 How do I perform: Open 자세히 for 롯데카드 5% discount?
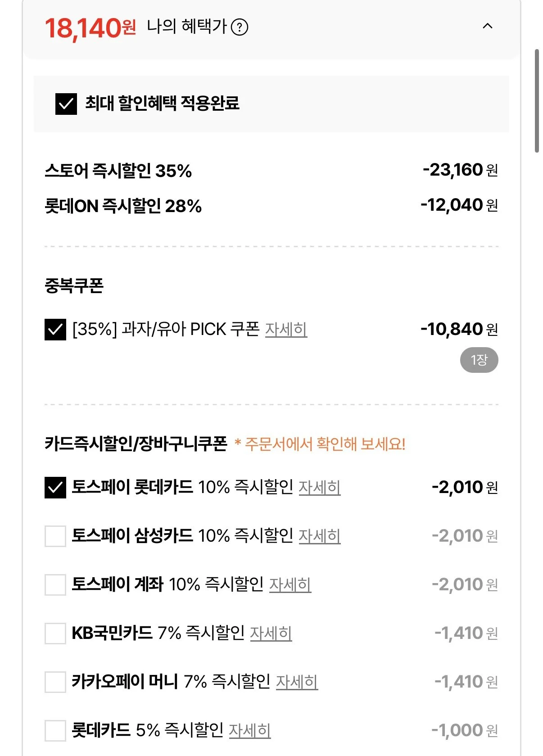(250, 730)
